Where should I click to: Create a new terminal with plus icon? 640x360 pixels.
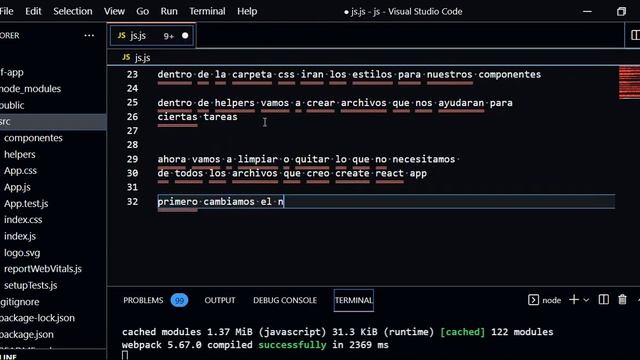point(574,300)
